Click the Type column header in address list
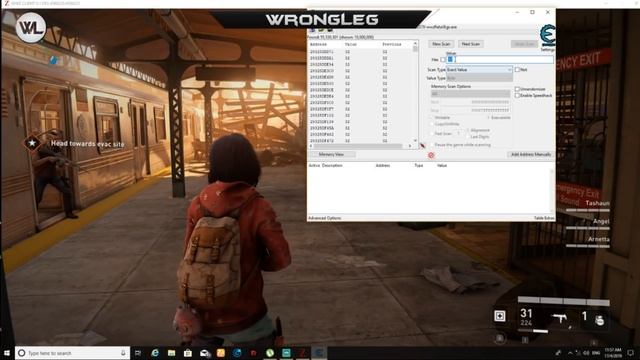The width and height of the screenshot is (640, 360). 419,166
